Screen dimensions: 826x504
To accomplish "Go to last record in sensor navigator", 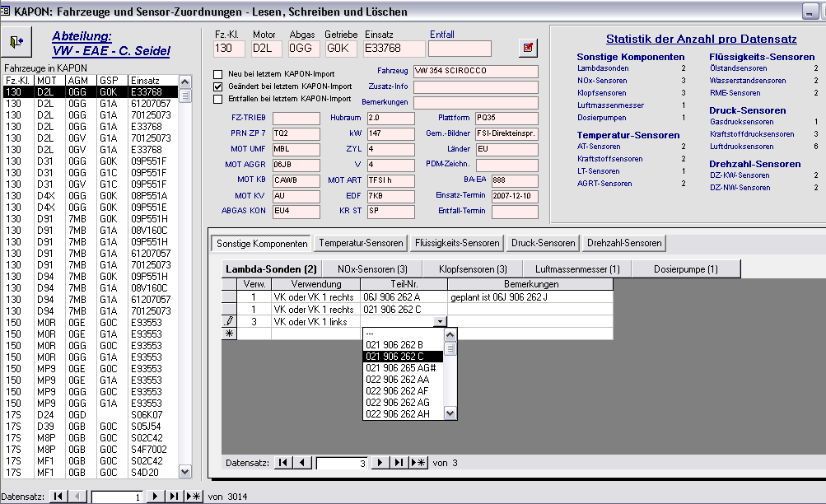I will pyautogui.click(x=399, y=463).
